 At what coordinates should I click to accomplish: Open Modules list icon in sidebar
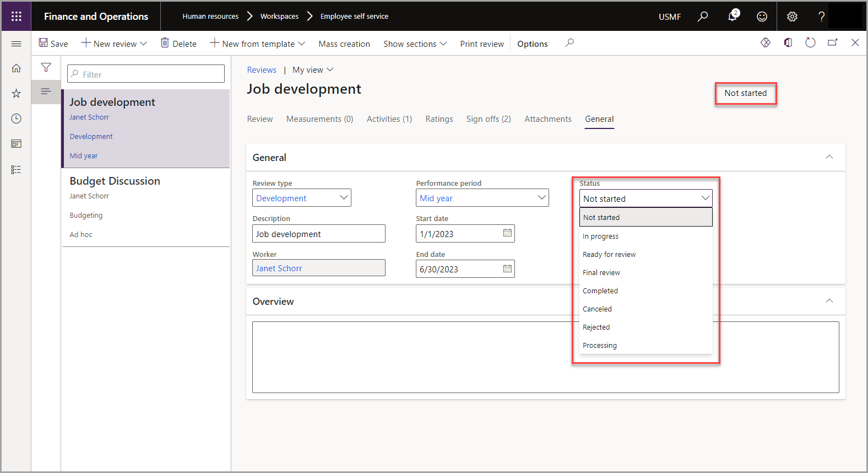pyautogui.click(x=17, y=169)
